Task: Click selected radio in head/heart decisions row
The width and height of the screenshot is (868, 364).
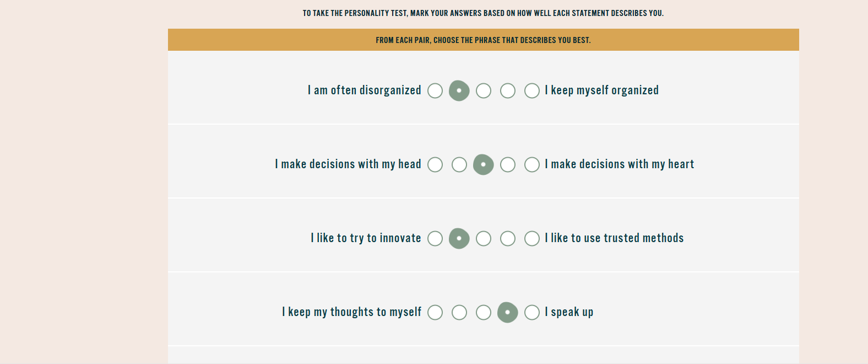Action: pos(484,165)
